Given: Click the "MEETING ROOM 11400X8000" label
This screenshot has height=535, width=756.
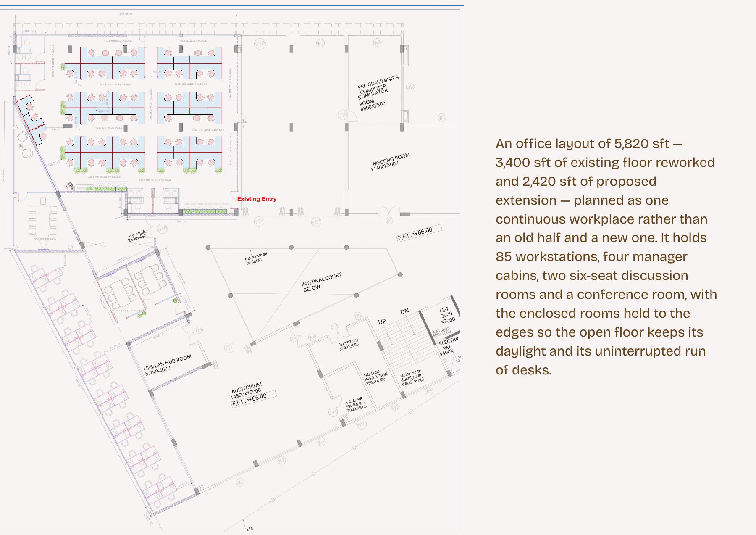Looking at the screenshot, I should click(x=391, y=162).
